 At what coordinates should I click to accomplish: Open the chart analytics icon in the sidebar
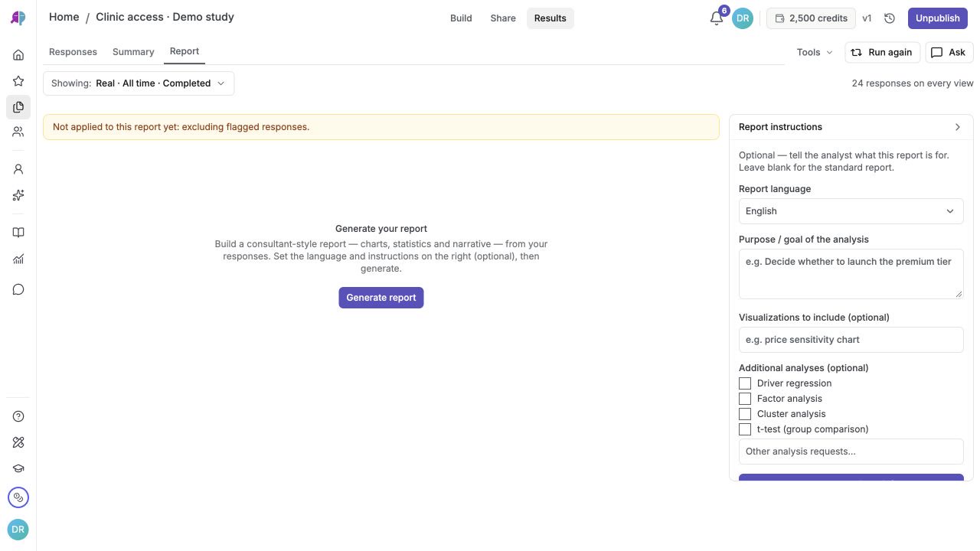[x=18, y=259]
